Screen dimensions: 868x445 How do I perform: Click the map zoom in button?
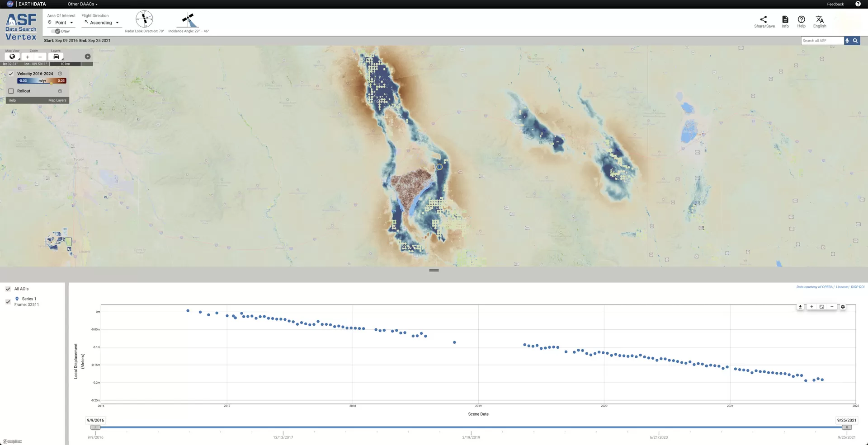[x=28, y=57]
